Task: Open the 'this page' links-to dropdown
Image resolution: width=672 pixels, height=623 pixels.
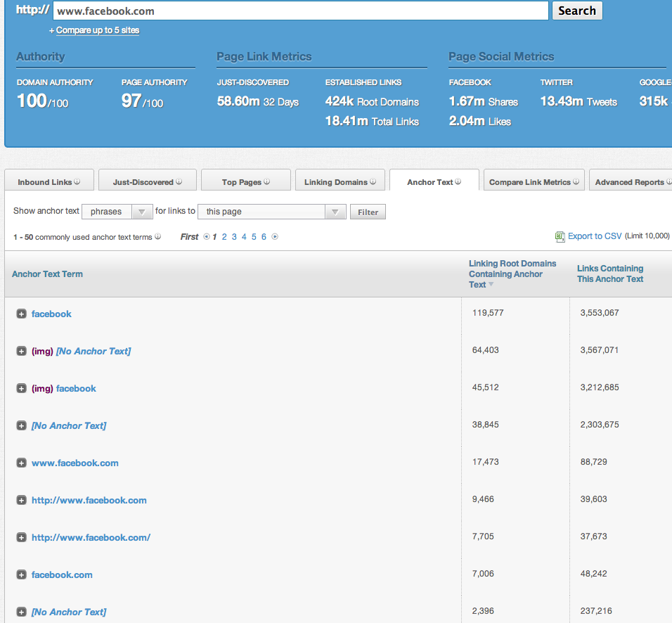Action: (x=272, y=212)
